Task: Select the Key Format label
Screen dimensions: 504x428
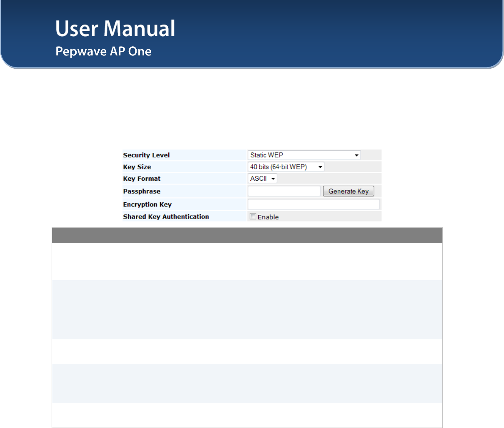Action: [142, 179]
